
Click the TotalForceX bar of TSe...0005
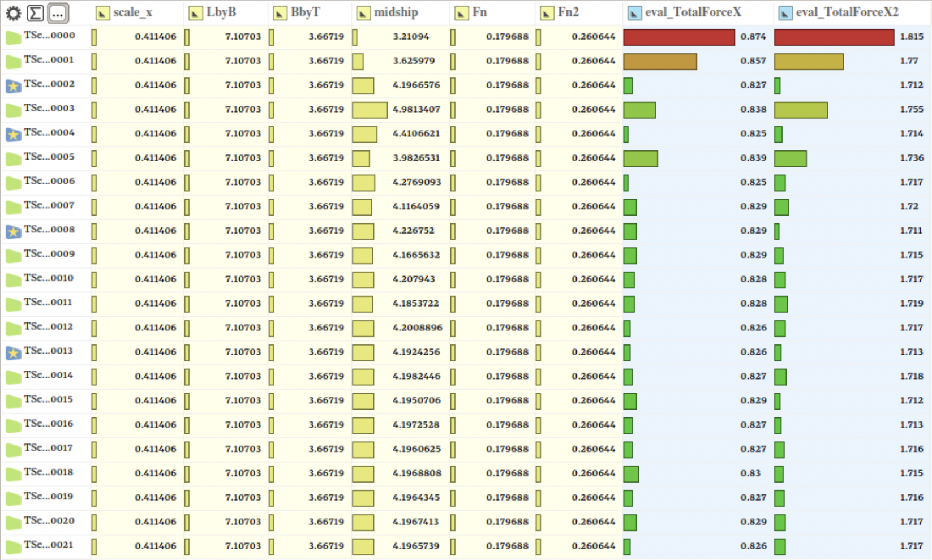click(641, 159)
